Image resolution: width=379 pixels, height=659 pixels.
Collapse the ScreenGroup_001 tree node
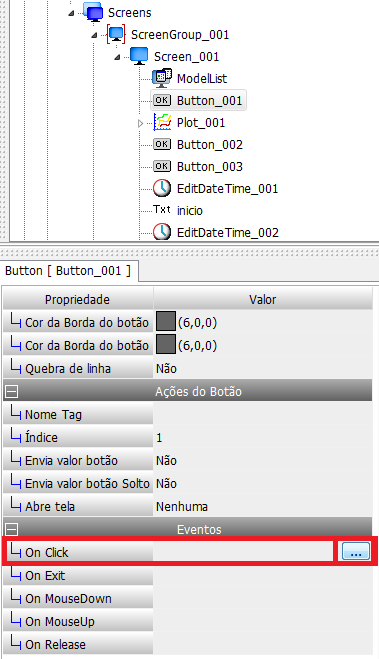[x=94, y=35]
